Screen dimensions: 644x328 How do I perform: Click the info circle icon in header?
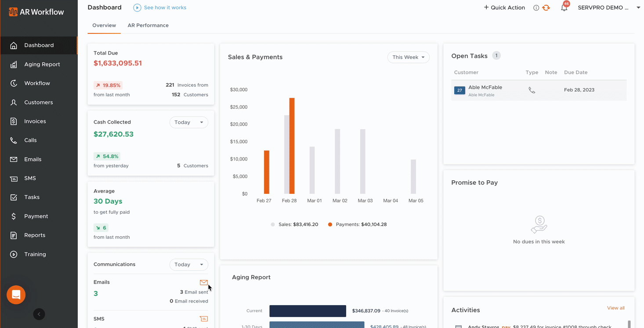point(536,8)
